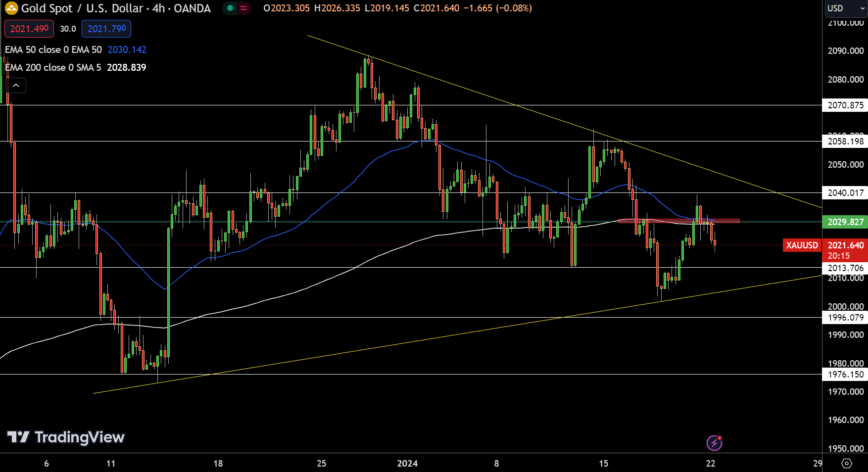Open the Gold Spot / U.S. Dollar symbol title
Image resolution: width=868 pixels, height=472 pixels.
(x=116, y=8)
